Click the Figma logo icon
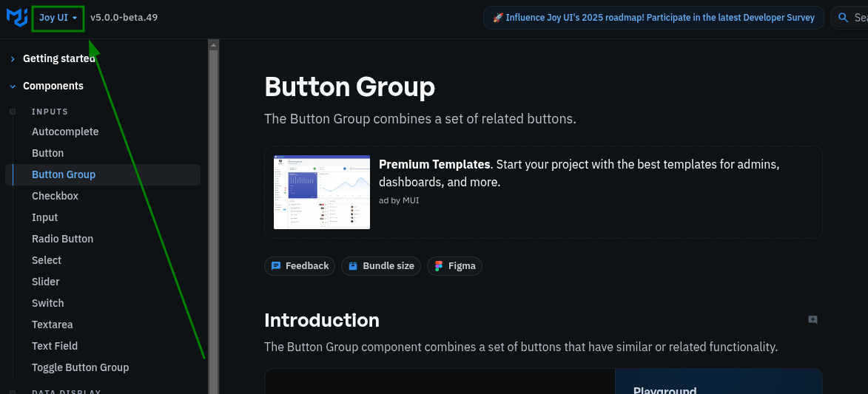868x394 pixels. click(x=439, y=266)
